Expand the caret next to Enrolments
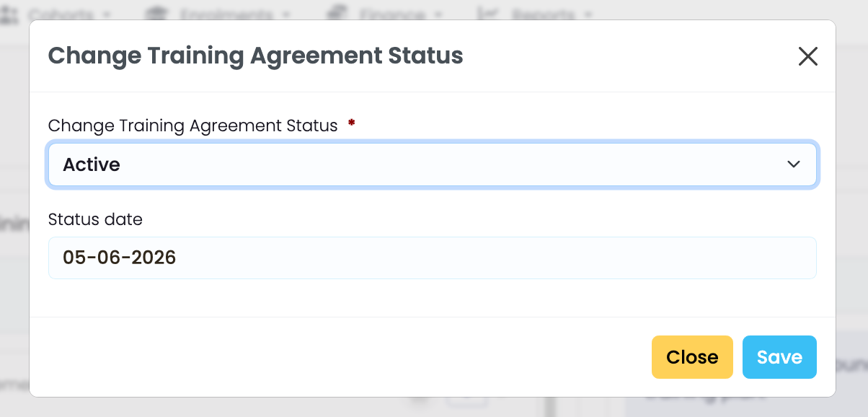Viewport: 868px width, 417px height. click(286, 14)
